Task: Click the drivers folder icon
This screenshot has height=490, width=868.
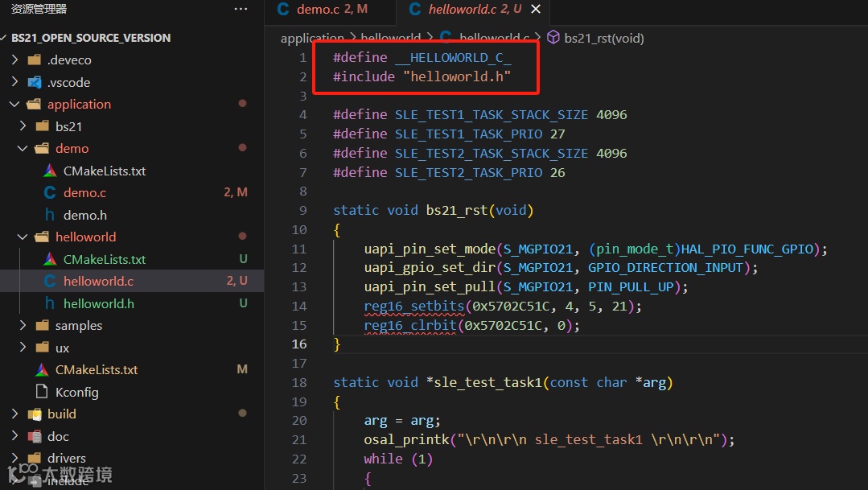Action: pyautogui.click(x=35, y=459)
